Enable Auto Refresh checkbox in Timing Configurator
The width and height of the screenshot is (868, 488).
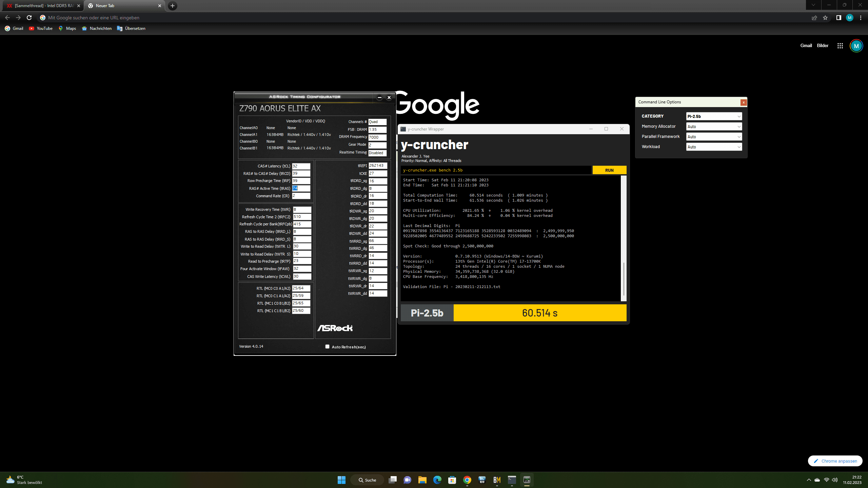pos(327,346)
